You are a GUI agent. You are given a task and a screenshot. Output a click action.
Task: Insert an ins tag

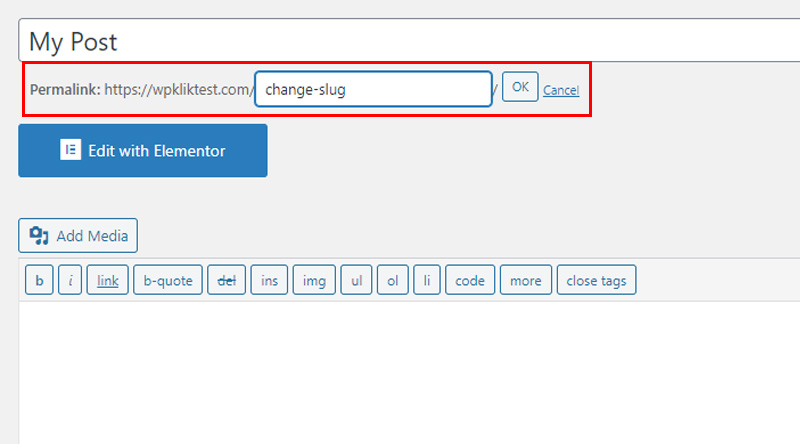269,280
